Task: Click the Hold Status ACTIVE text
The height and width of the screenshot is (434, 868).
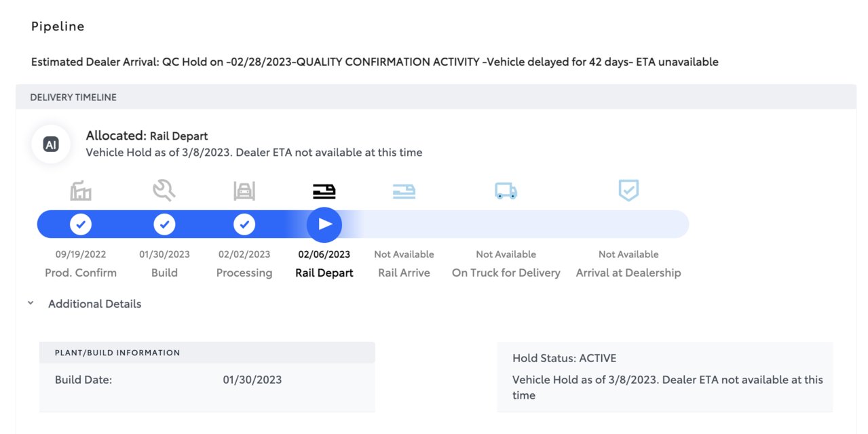Action: pos(564,358)
